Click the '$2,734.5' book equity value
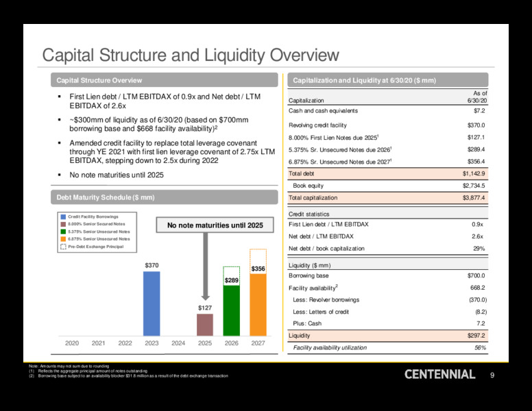 point(474,186)
